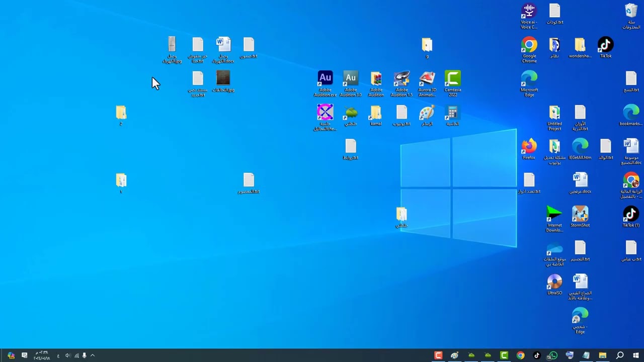This screenshot has width=644, height=362.
Task: Show hidden system tray icons
Action: 93,355
